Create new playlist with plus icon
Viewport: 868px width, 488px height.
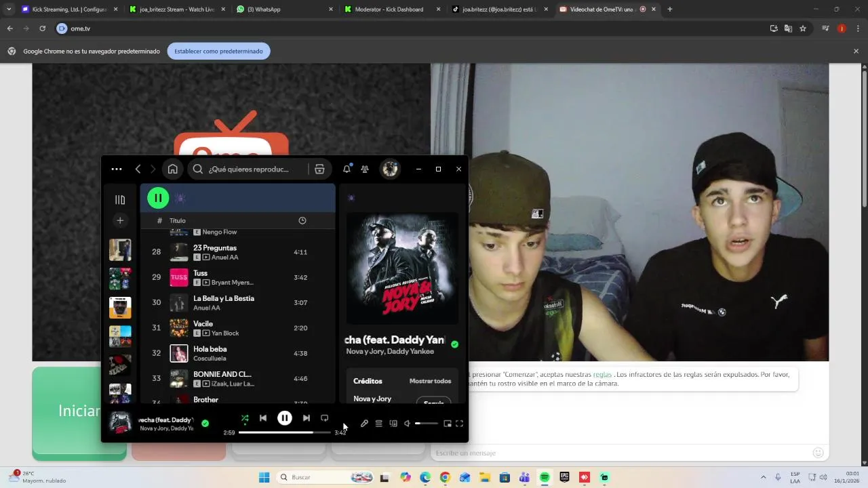120,220
